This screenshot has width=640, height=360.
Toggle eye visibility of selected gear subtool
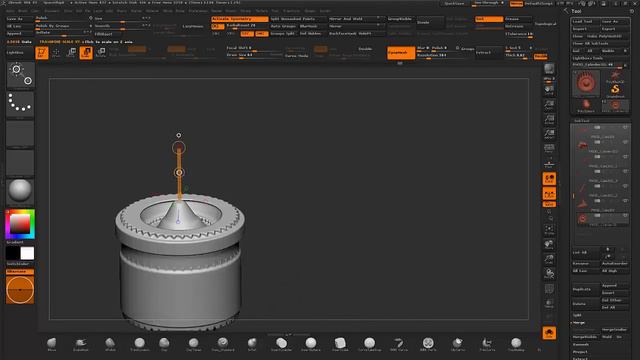(625, 215)
